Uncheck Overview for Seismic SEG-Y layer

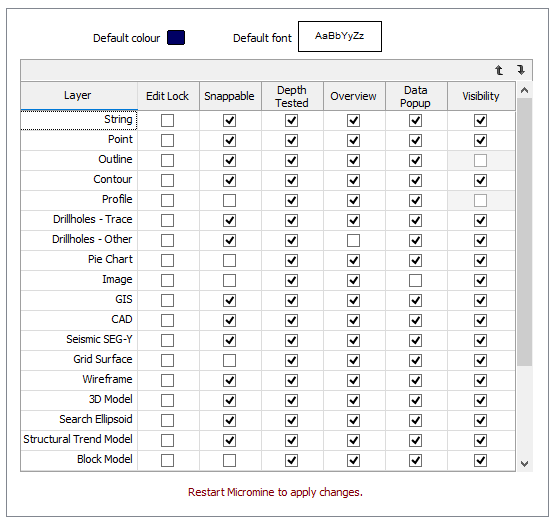click(x=353, y=340)
